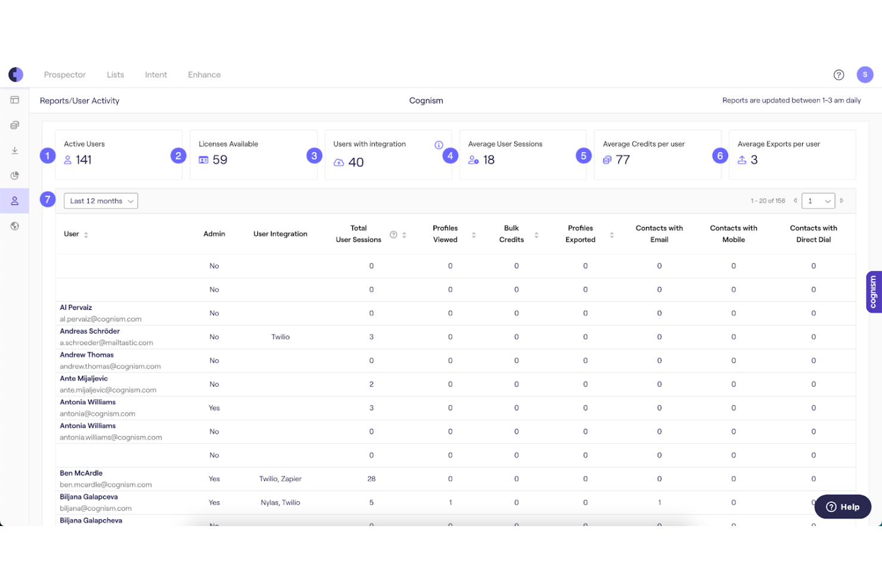Sort by User column
This screenshot has height=588, width=882.
click(86, 235)
